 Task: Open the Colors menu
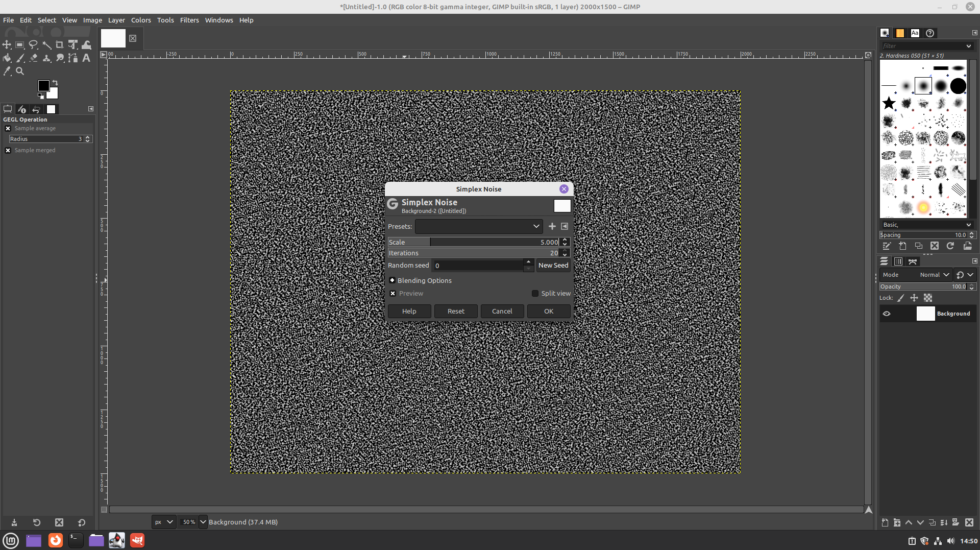[141, 20]
